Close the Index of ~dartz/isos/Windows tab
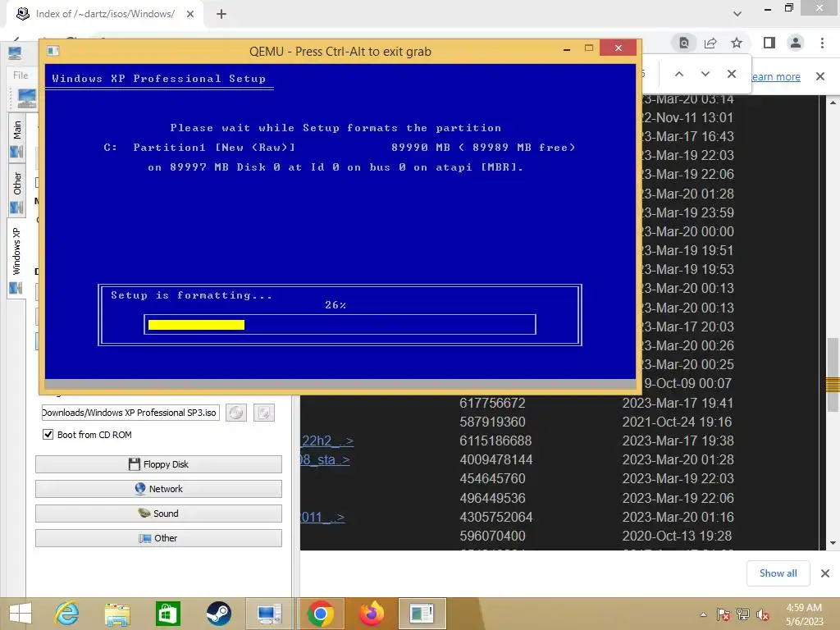This screenshot has width=840, height=630. click(x=190, y=14)
